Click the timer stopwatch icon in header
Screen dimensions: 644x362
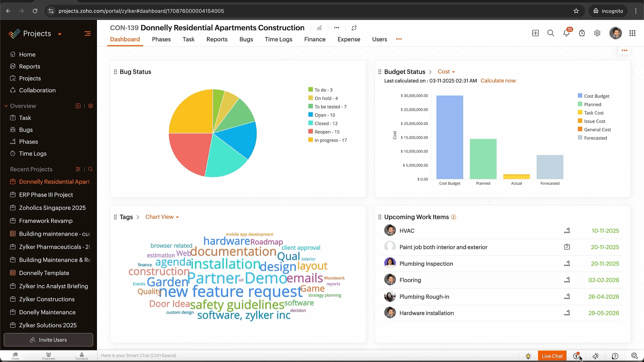(582, 33)
